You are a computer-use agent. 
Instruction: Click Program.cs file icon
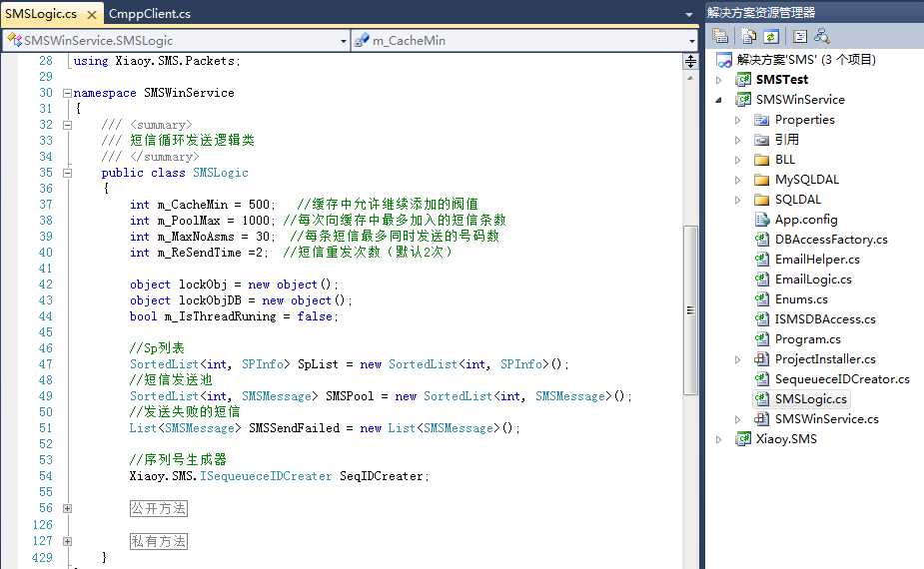point(762,339)
